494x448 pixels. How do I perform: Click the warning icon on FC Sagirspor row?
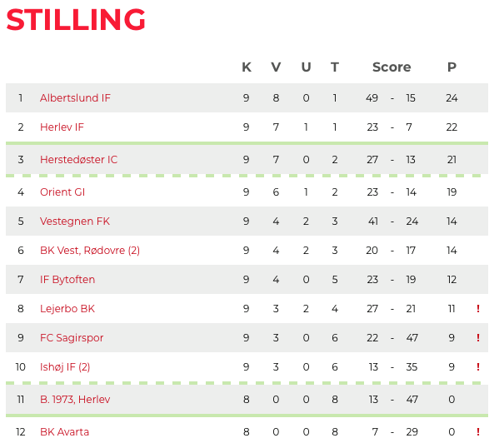[478, 337]
